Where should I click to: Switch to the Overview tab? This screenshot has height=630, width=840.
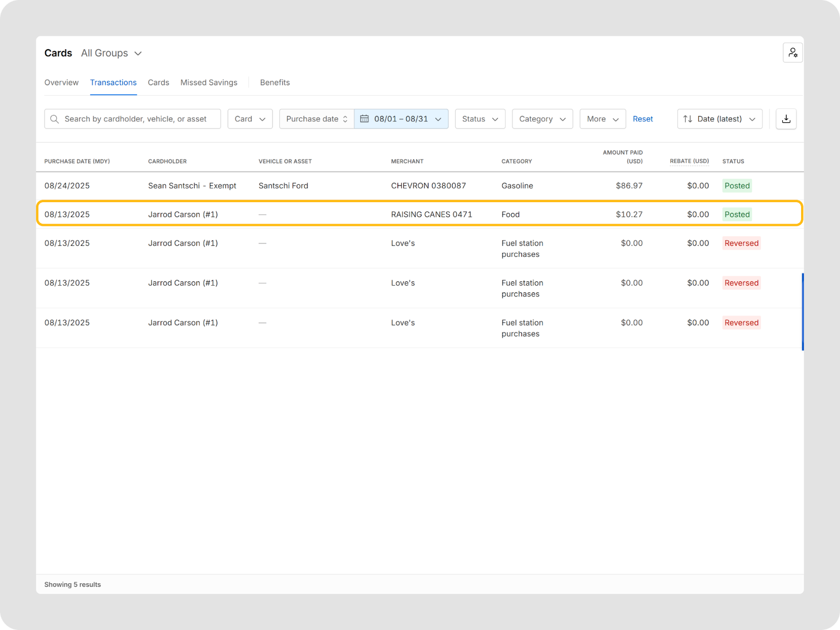pos(61,82)
